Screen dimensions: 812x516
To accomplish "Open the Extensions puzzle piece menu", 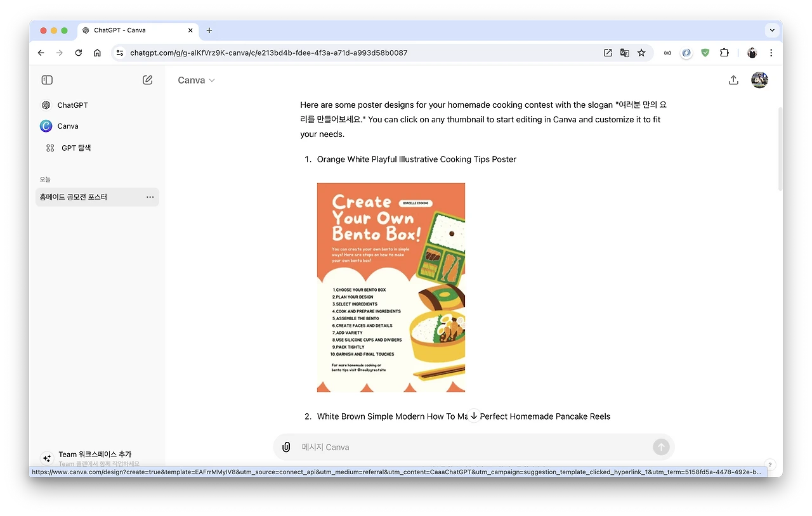I will [724, 53].
